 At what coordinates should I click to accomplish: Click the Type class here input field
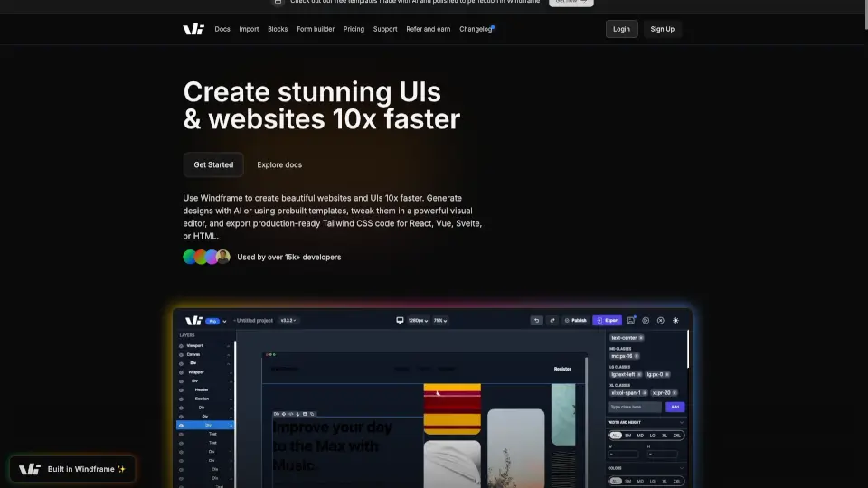pyautogui.click(x=635, y=407)
